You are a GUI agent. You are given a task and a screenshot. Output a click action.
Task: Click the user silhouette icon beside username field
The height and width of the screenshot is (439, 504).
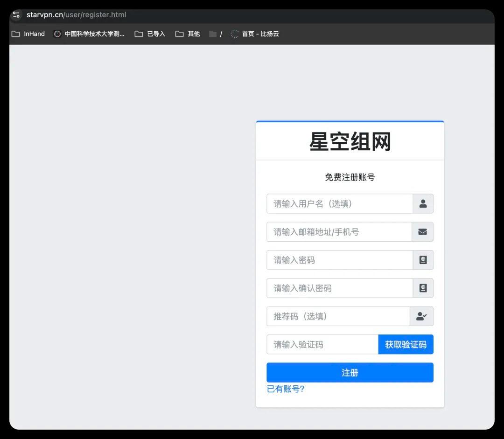423,204
